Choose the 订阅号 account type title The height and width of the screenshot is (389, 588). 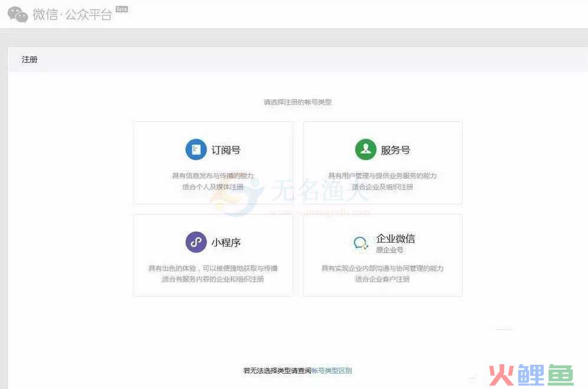(226, 150)
